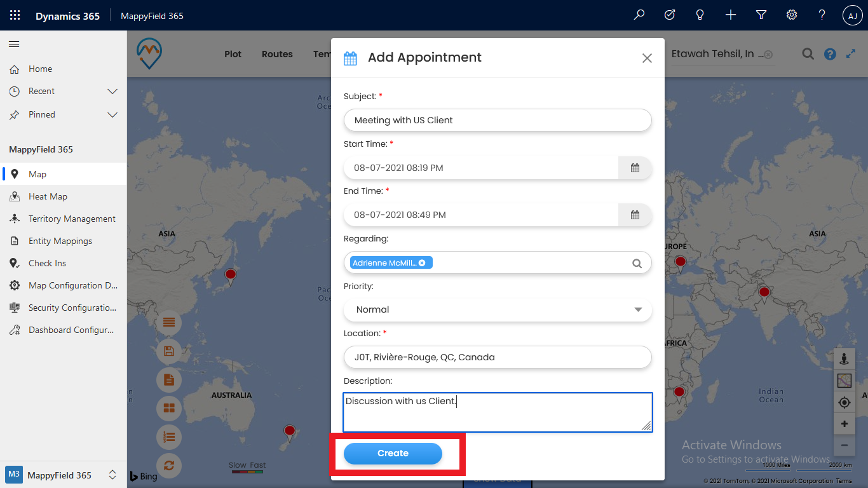Remove the Adrienne McMill tag

pos(422,263)
